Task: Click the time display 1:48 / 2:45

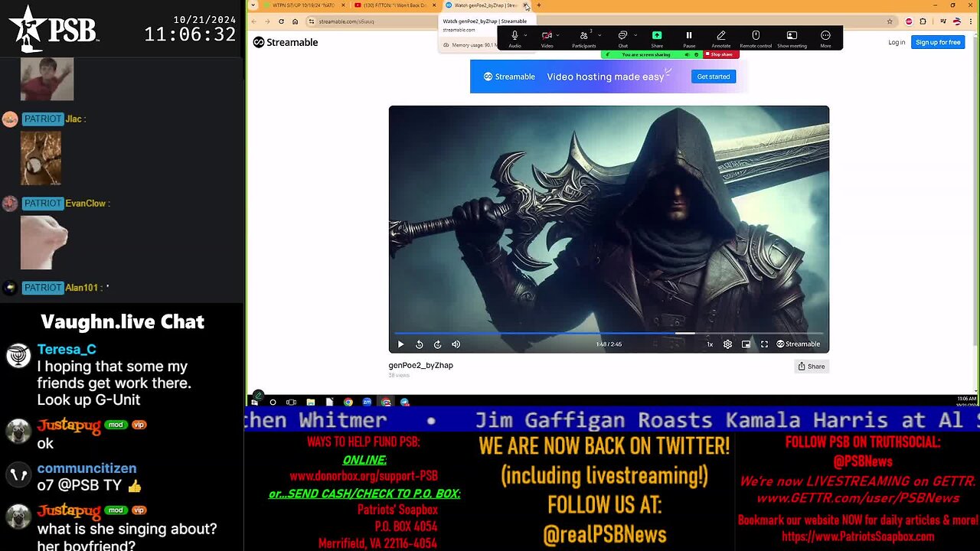Action: pos(609,344)
